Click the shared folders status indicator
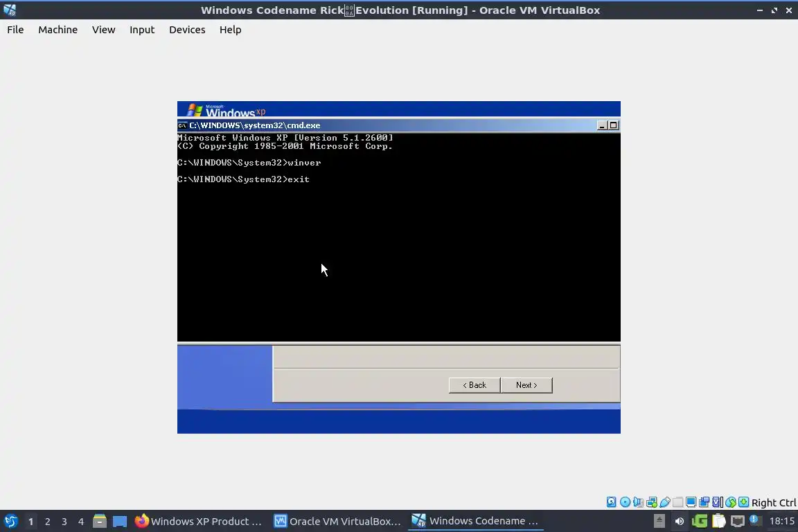The width and height of the screenshot is (798, 532). point(678,502)
